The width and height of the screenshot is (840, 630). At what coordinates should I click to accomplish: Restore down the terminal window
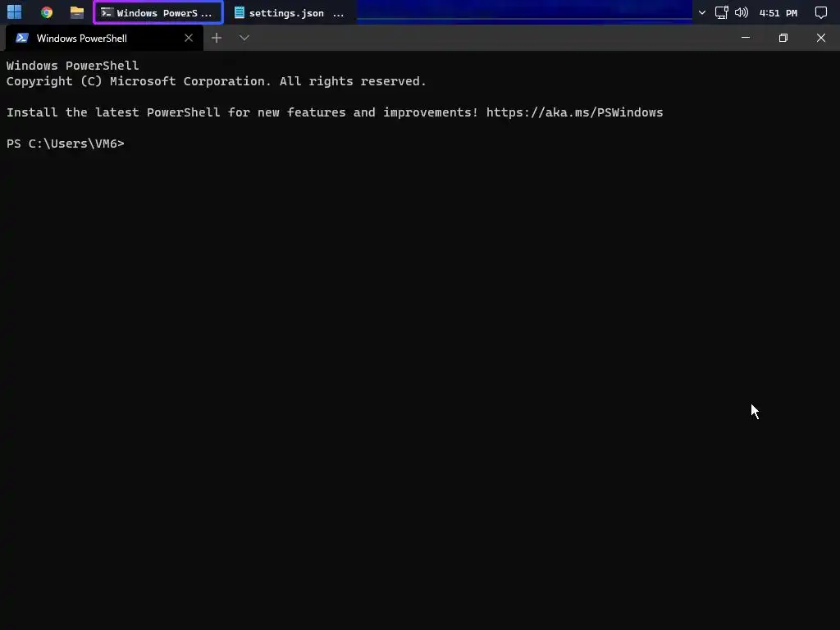[x=783, y=38]
